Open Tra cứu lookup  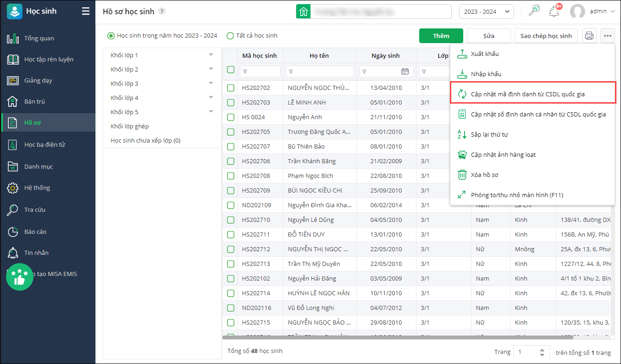(x=48, y=210)
